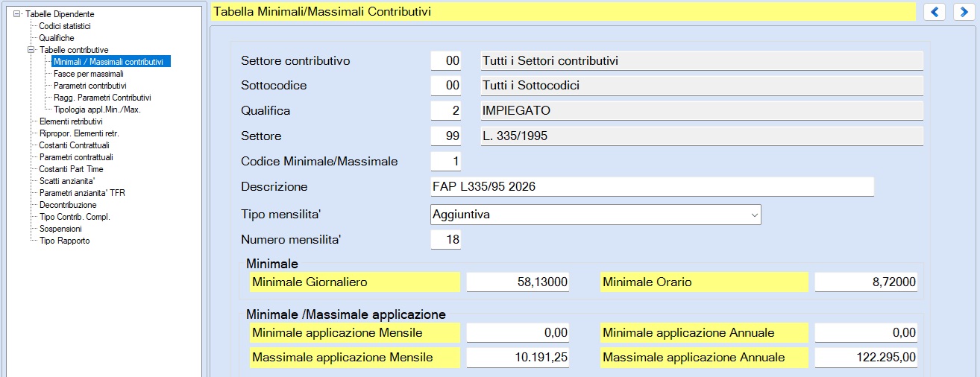Select Scatti anzianita' tree item

click(x=66, y=181)
